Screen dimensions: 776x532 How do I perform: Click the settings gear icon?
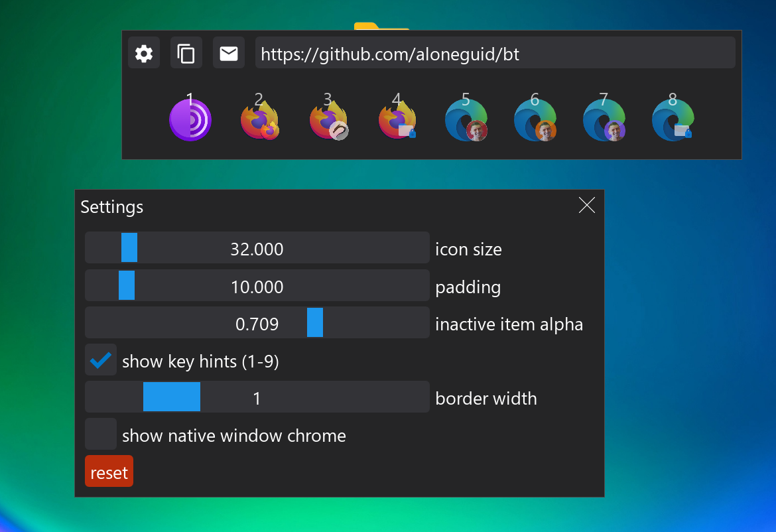pos(144,53)
